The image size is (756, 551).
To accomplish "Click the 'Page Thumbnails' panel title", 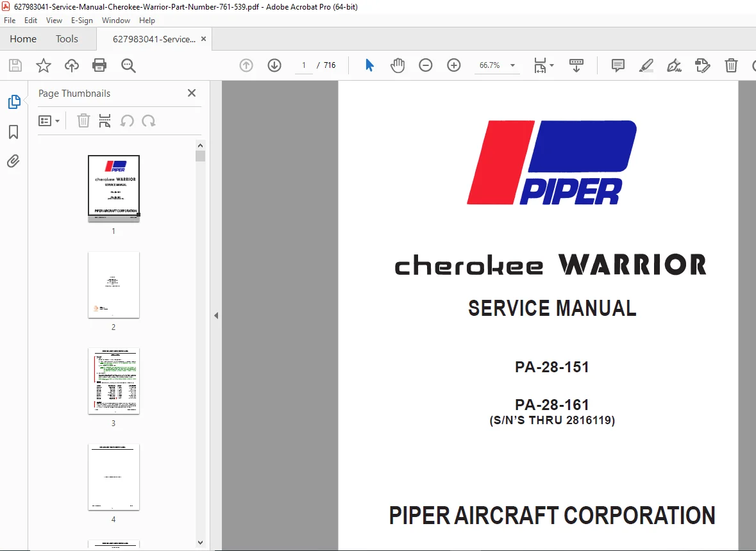I will [74, 94].
